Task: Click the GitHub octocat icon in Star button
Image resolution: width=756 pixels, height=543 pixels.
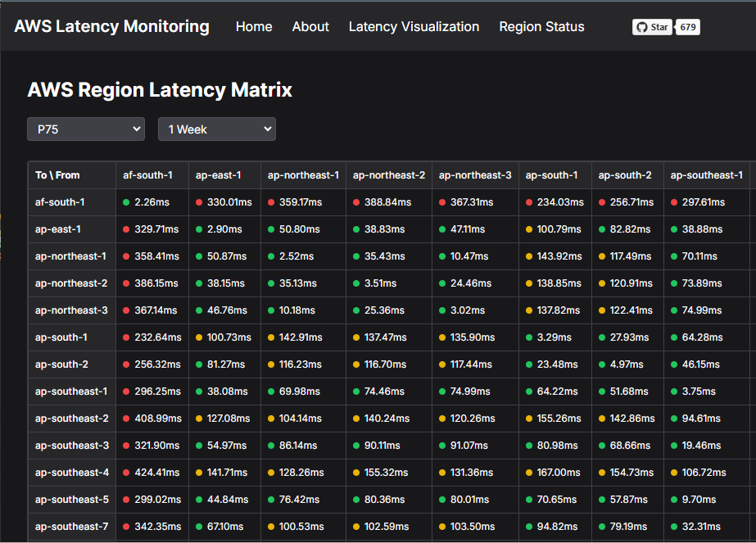Action: [x=641, y=27]
